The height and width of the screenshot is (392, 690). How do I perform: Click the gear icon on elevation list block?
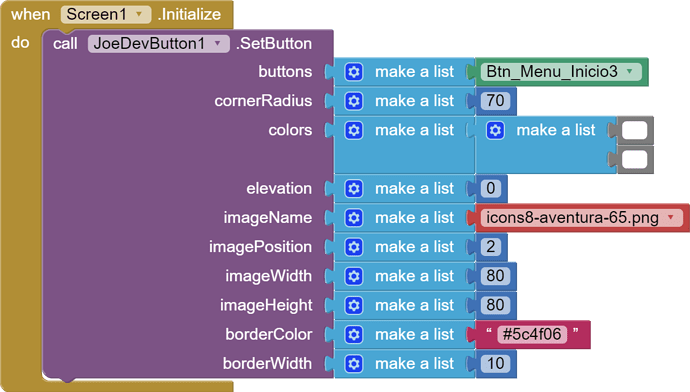tap(354, 189)
